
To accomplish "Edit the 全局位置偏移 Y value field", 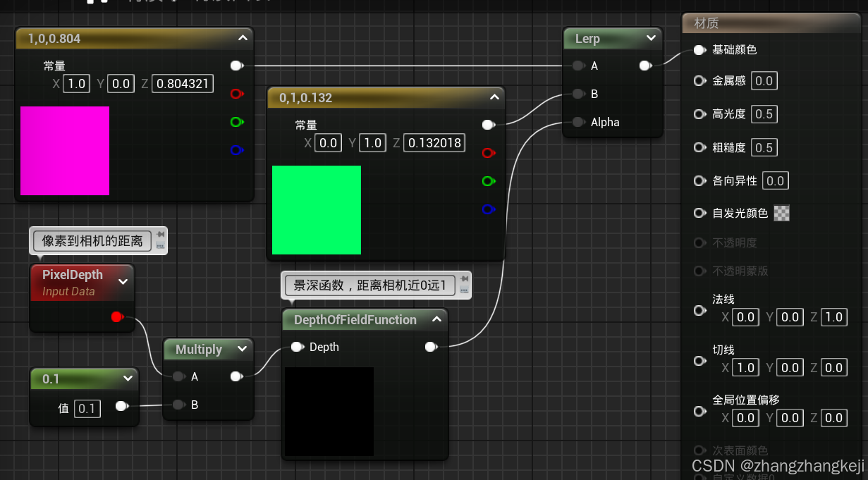I will coord(790,418).
